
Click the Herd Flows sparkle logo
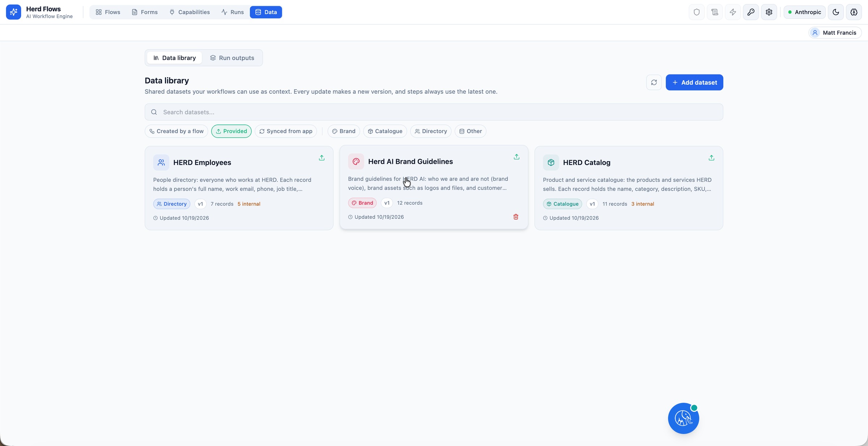(13, 12)
